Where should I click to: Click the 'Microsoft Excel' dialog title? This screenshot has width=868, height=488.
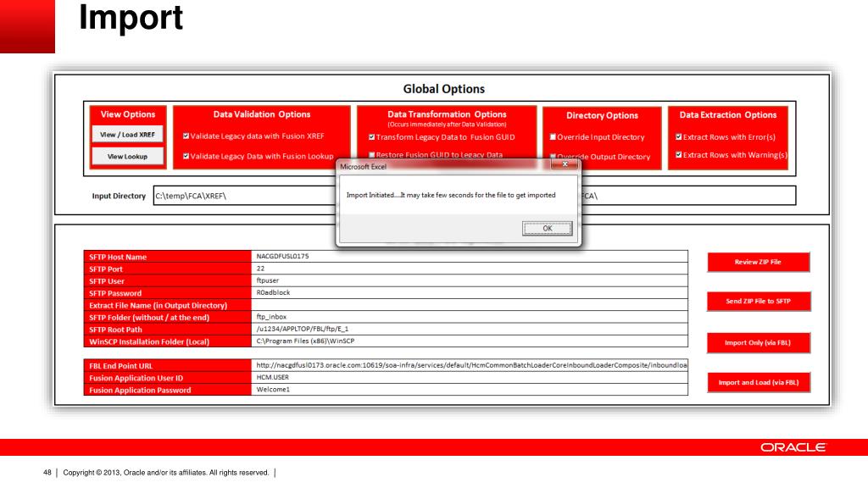point(363,167)
